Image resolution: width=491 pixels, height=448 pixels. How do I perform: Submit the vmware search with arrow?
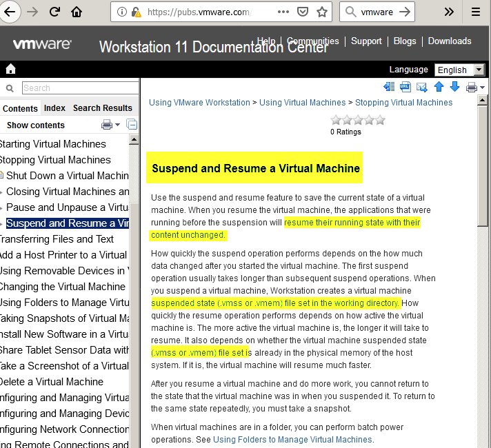[405, 12]
